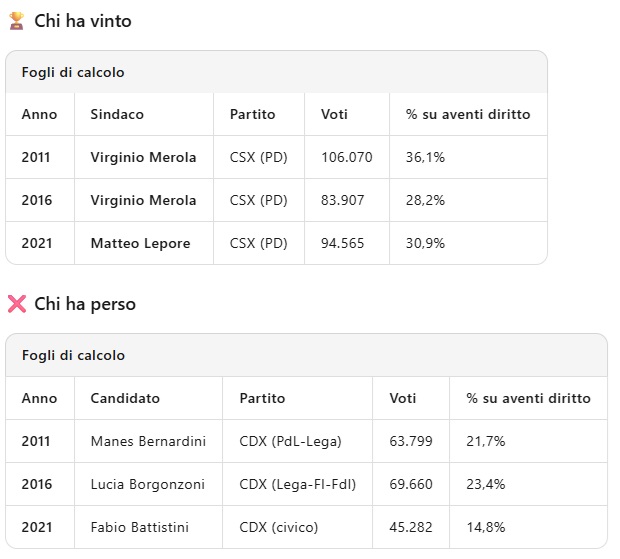The height and width of the screenshot is (559, 620).
Task: Click the 106.070 votes cell
Action: pos(347,157)
